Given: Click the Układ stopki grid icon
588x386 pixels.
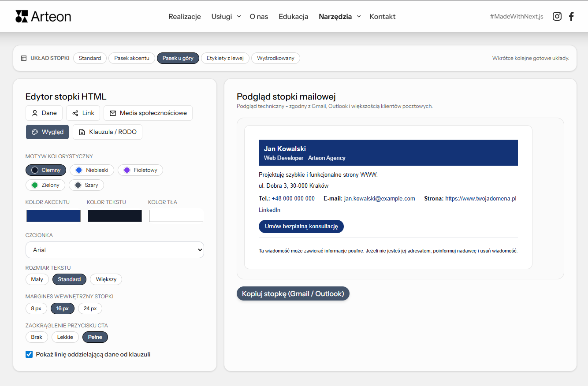Looking at the screenshot, I should (24, 58).
